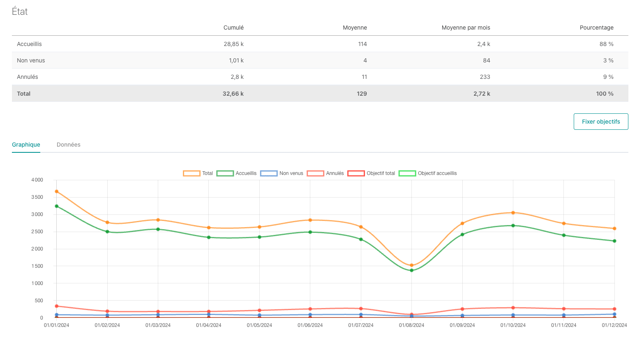
Task: Switch to the Données tab
Action: pyautogui.click(x=68, y=145)
